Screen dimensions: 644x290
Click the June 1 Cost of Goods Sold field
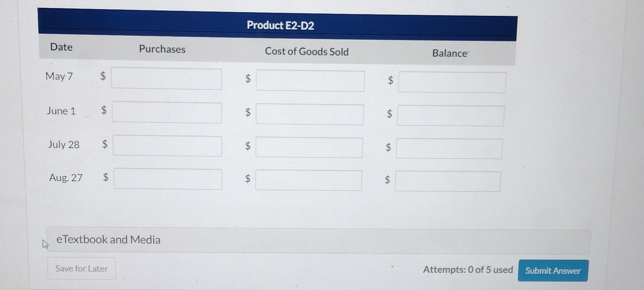[310, 115]
